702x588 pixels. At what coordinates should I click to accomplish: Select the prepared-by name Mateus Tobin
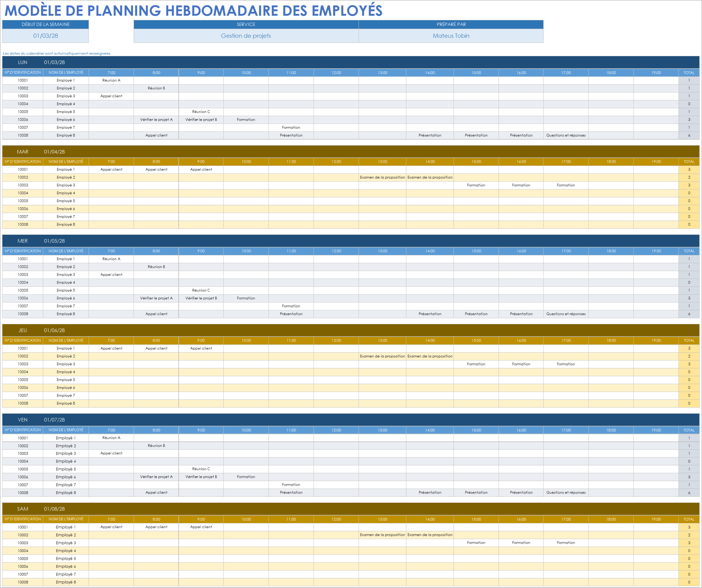pyautogui.click(x=451, y=36)
